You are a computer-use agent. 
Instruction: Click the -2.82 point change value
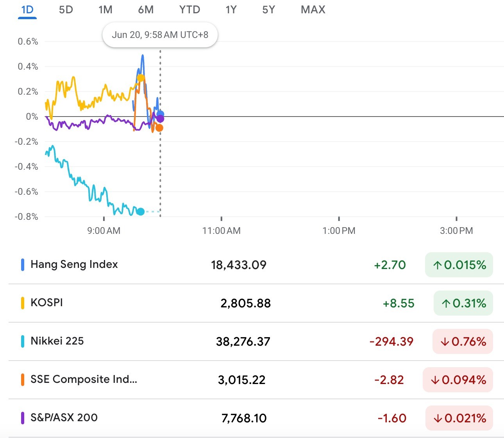tap(389, 380)
